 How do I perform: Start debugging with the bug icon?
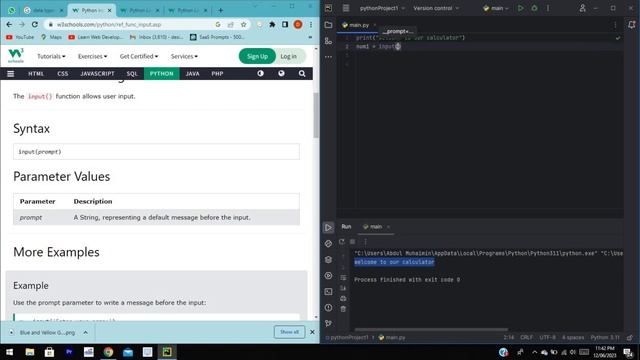tap(534, 8)
